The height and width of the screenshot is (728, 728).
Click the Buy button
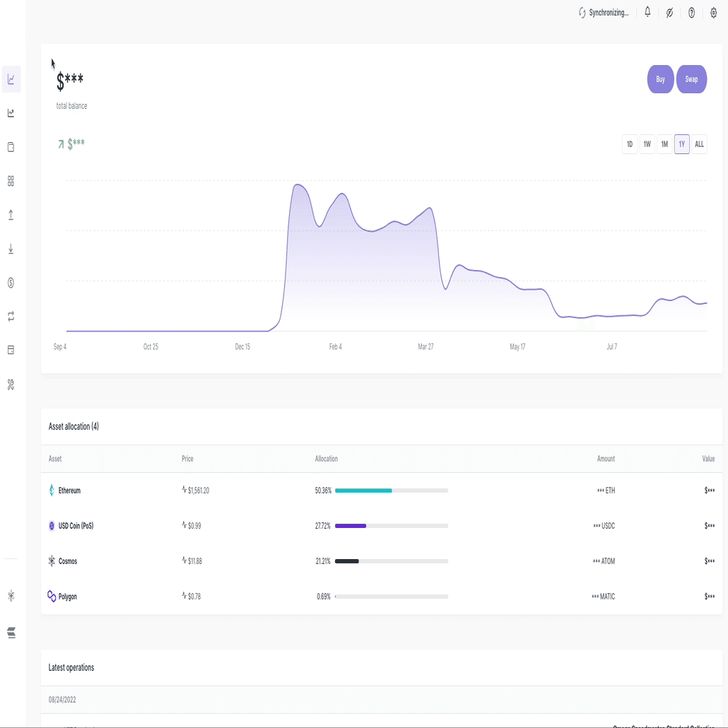(659, 79)
